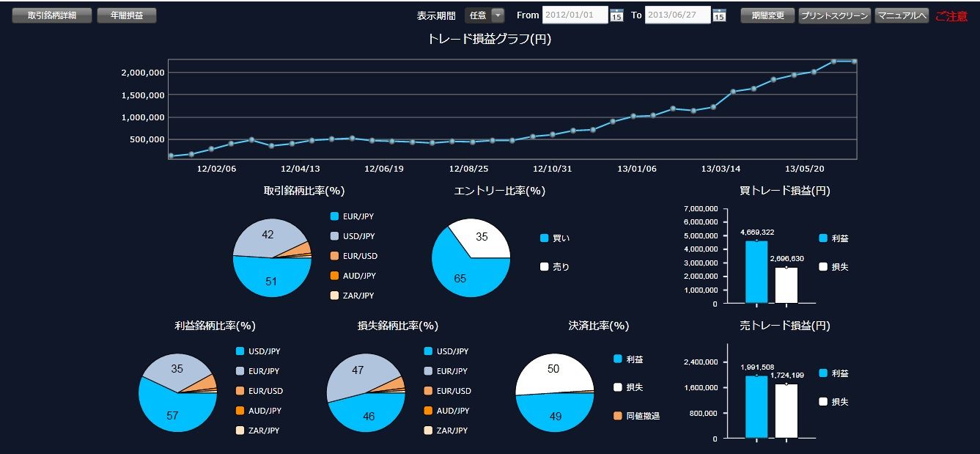Image resolution: width=980 pixels, height=454 pixels.
Task: Click the From date field 2012/01/01
Action: pos(575,15)
